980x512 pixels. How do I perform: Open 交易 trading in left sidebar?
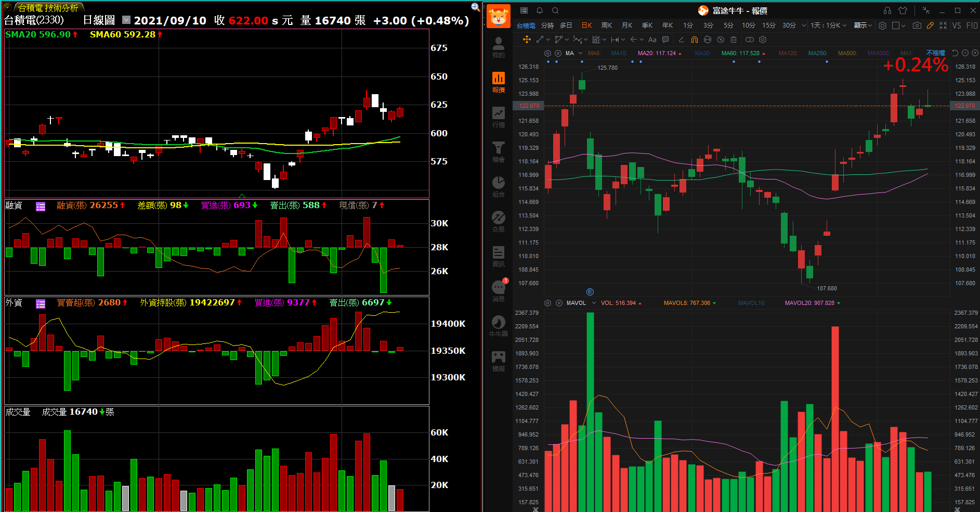pyautogui.click(x=499, y=222)
